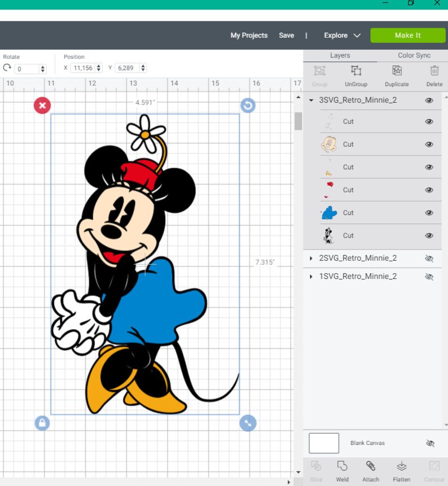The height and width of the screenshot is (486, 448).
Task: Hide the yellow shoes Cut layer
Action: (x=429, y=168)
